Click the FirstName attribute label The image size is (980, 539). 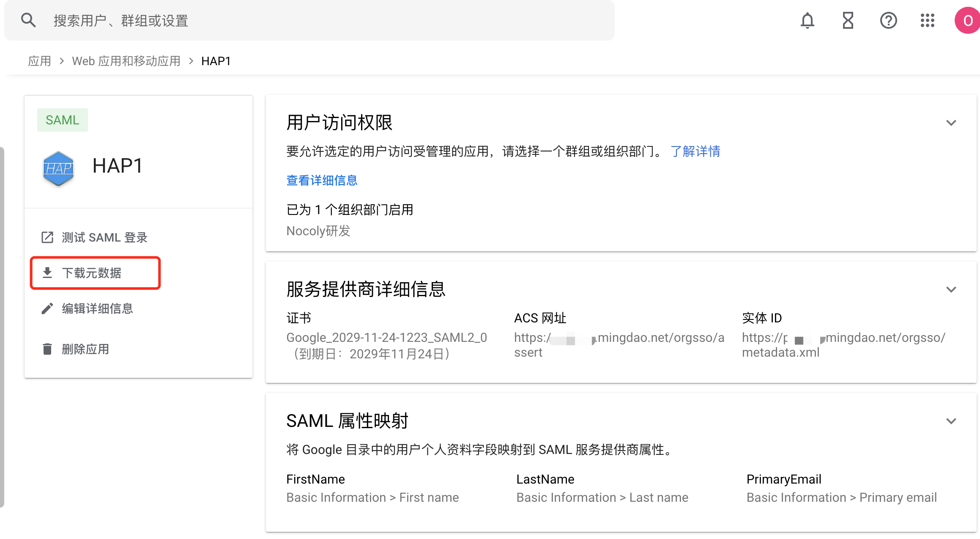pyautogui.click(x=316, y=479)
